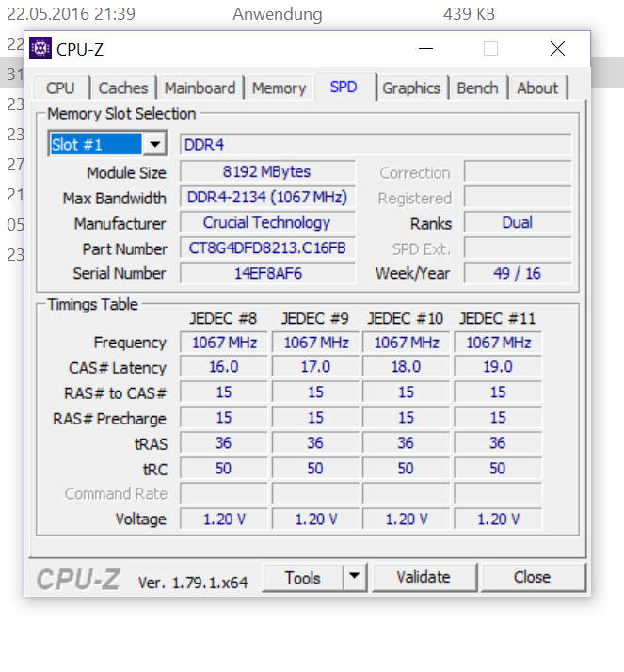Viewport: 624px width, 672px height.
Task: Open the Mainboard tab
Action: tap(200, 88)
